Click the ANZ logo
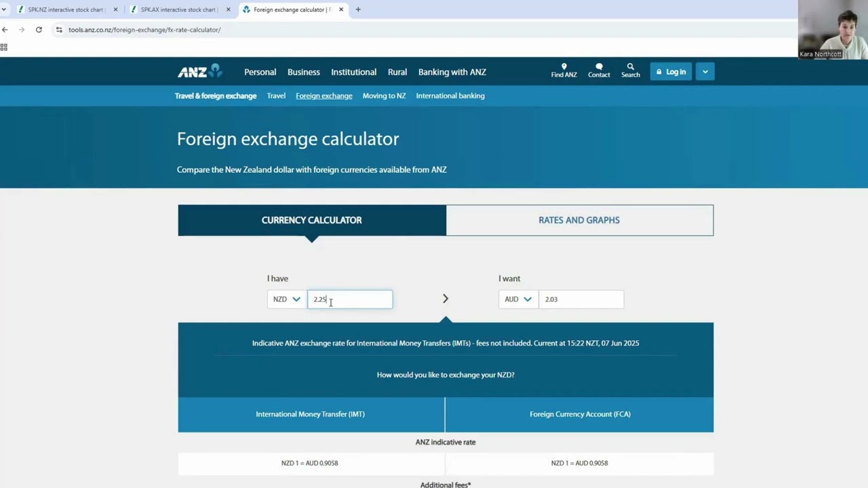The height and width of the screenshot is (488, 868). point(200,71)
